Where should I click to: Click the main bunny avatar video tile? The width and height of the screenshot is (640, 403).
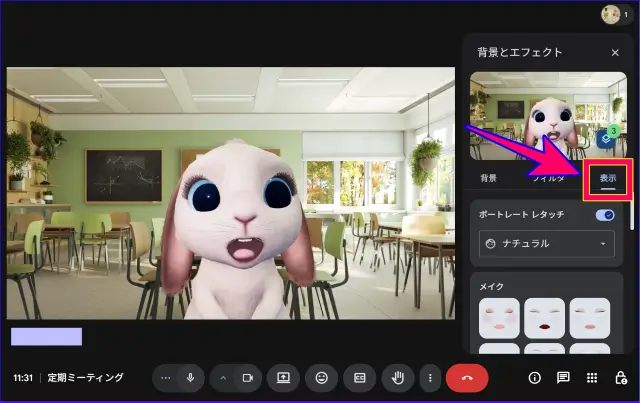point(231,193)
